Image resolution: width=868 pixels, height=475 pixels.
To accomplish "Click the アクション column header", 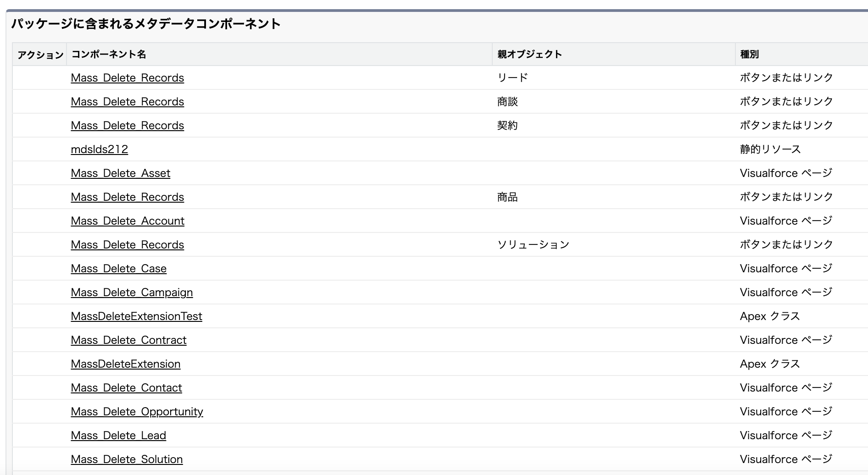I will click(x=40, y=55).
